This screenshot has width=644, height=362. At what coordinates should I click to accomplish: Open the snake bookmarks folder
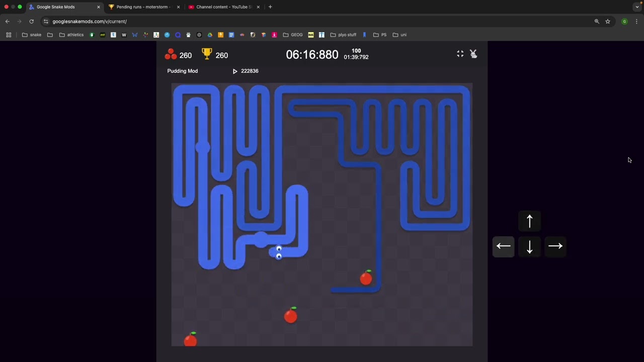[x=32, y=35]
